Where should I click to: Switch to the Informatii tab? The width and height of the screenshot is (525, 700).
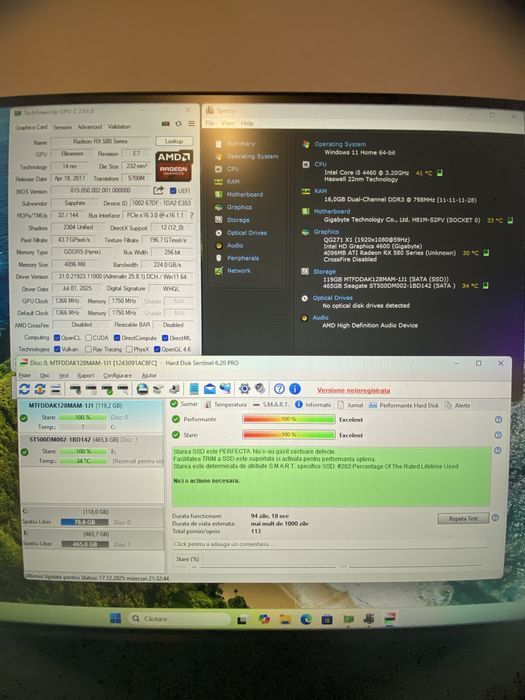coord(313,404)
